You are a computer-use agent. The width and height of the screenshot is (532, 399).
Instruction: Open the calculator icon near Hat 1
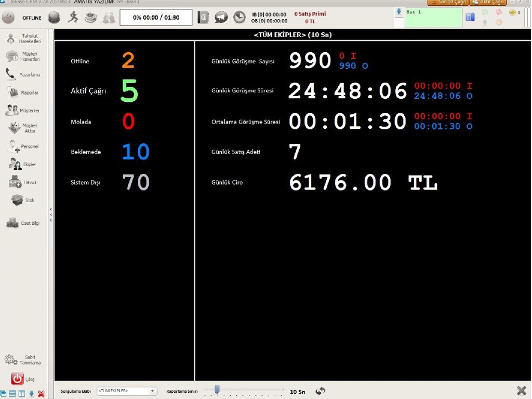coord(470,17)
